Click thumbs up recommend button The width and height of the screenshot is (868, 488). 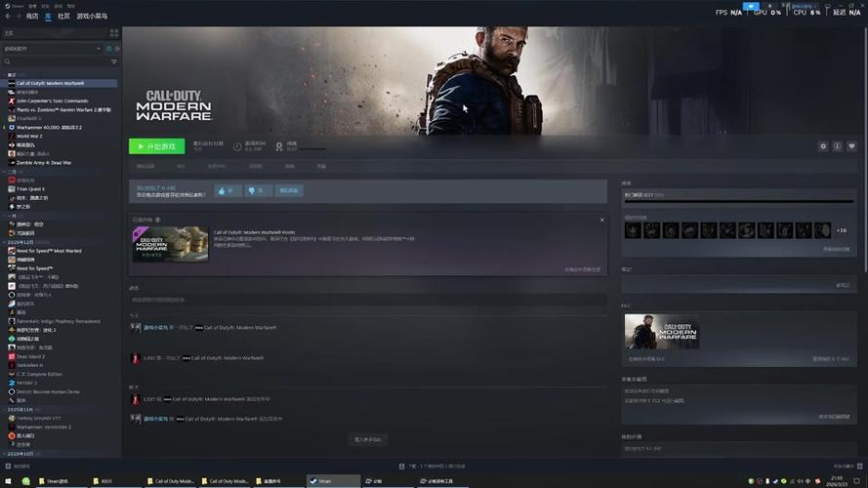coord(228,191)
